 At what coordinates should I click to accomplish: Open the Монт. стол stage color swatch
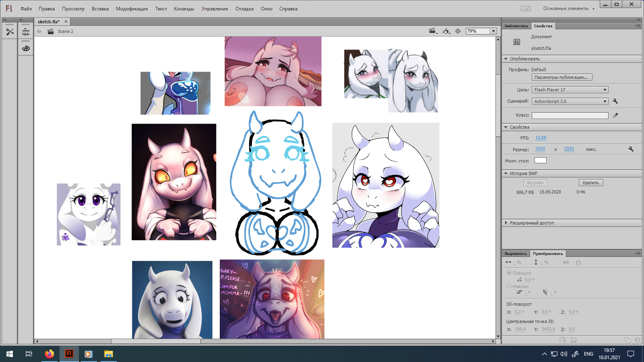[x=540, y=160]
